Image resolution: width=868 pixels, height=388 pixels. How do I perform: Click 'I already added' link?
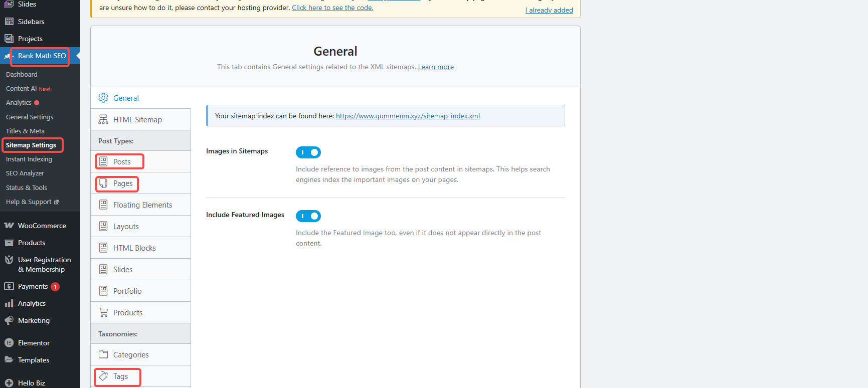pyautogui.click(x=549, y=10)
